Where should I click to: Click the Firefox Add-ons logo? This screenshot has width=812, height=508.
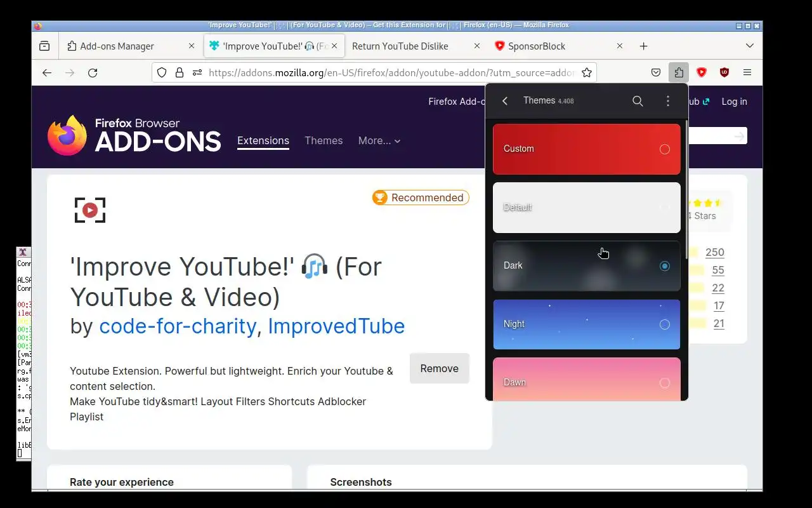134,135
